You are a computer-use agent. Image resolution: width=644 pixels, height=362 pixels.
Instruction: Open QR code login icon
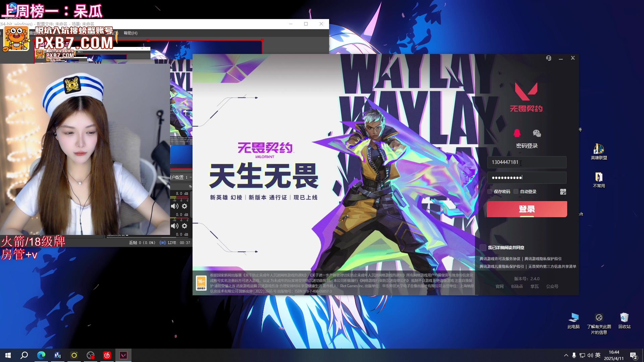(x=563, y=192)
